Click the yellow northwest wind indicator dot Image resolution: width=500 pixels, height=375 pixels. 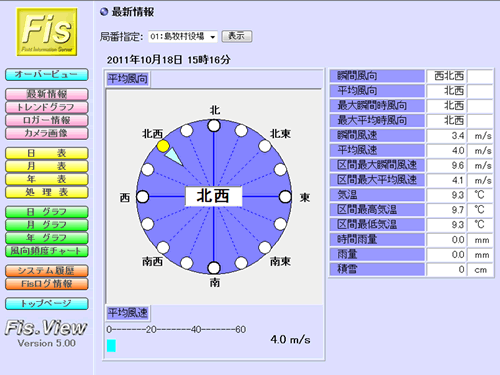click(x=163, y=146)
